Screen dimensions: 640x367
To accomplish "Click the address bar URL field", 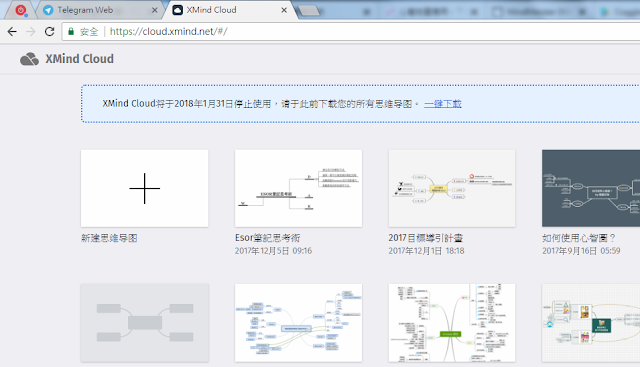I will click(351, 31).
